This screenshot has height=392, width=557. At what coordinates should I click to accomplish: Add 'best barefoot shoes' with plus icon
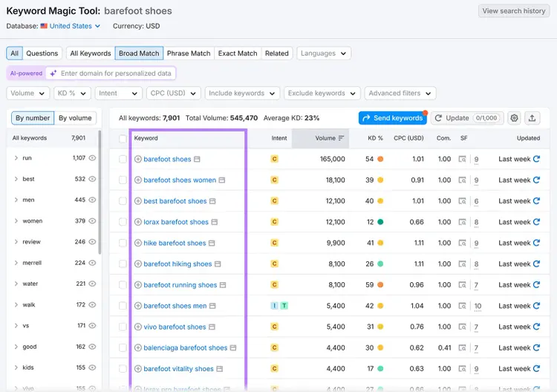click(x=138, y=201)
